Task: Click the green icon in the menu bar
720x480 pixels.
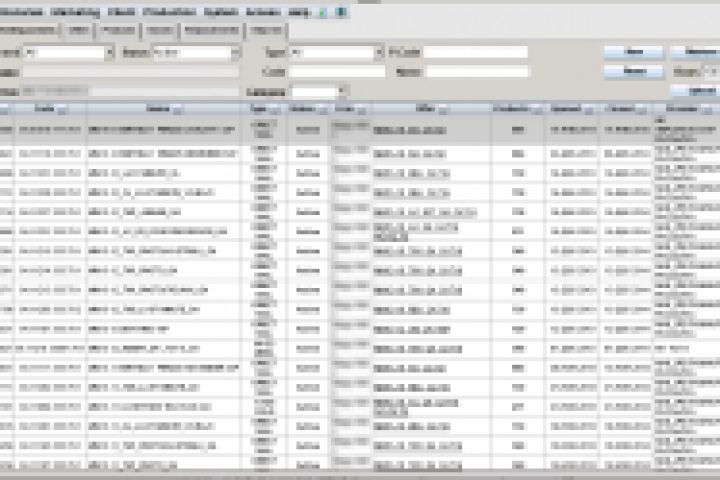Action: [322, 13]
